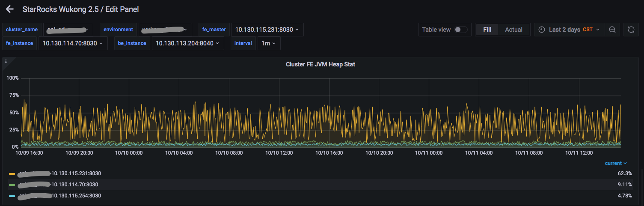Toggle the Table view switch
Viewport: 644px width, 206px height.
pyautogui.click(x=460, y=30)
